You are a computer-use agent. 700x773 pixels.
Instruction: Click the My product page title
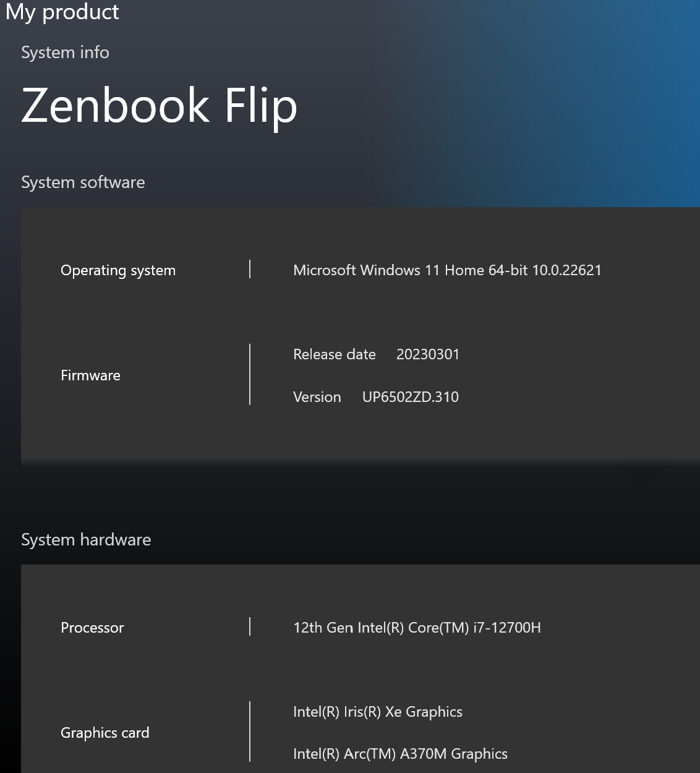point(62,12)
